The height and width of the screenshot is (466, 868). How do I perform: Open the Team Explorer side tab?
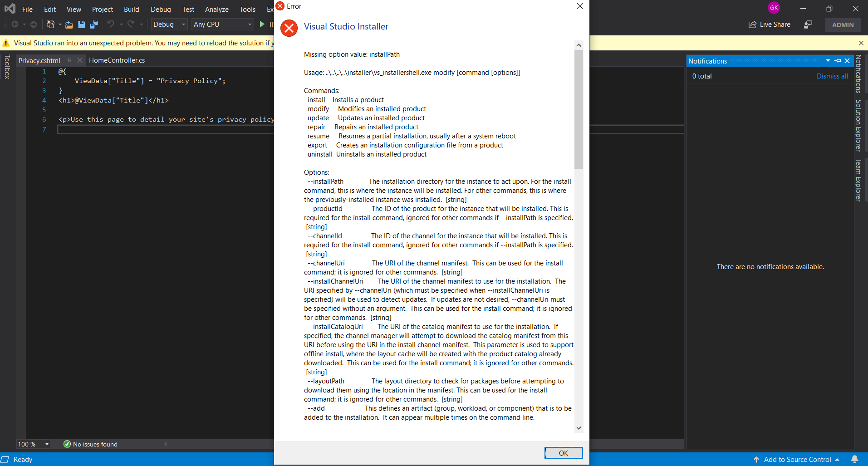click(x=858, y=180)
